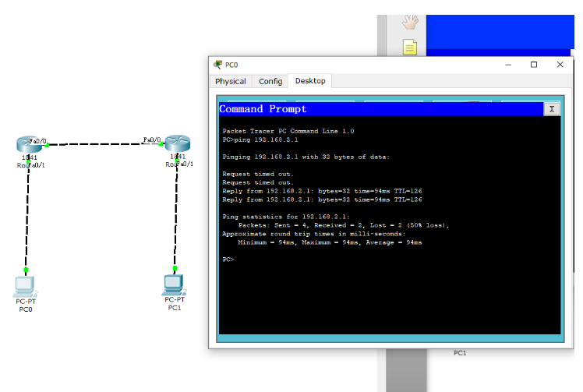
Task: Select the Desktop tab
Action: [x=310, y=81]
